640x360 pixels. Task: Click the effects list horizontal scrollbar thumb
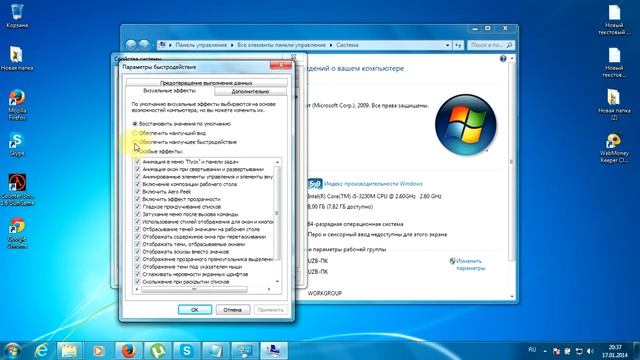point(194,289)
